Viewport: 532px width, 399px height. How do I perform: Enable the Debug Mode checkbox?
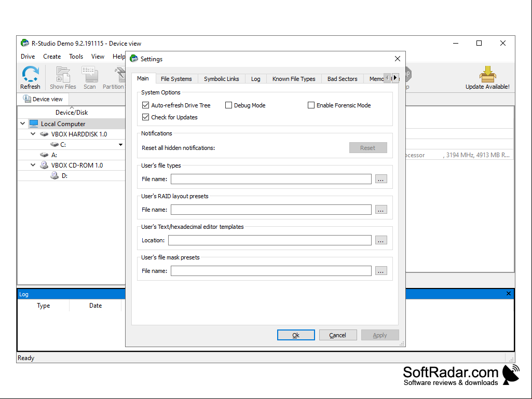point(229,105)
